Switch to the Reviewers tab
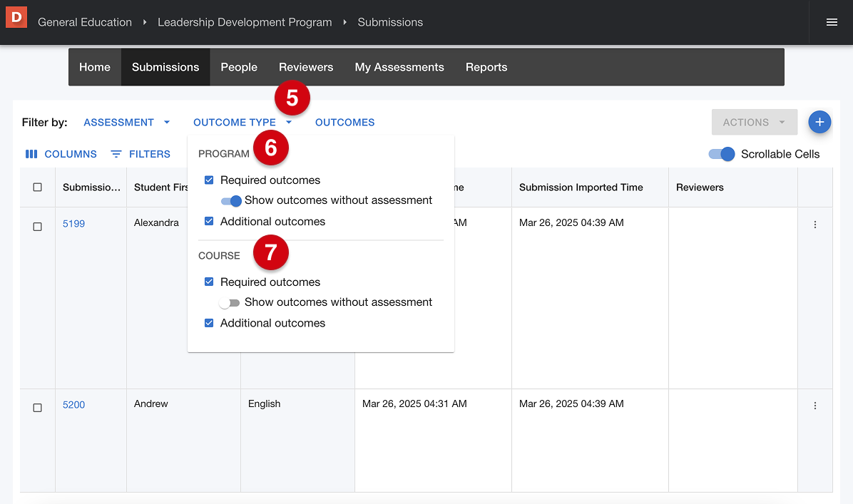 pos(306,67)
